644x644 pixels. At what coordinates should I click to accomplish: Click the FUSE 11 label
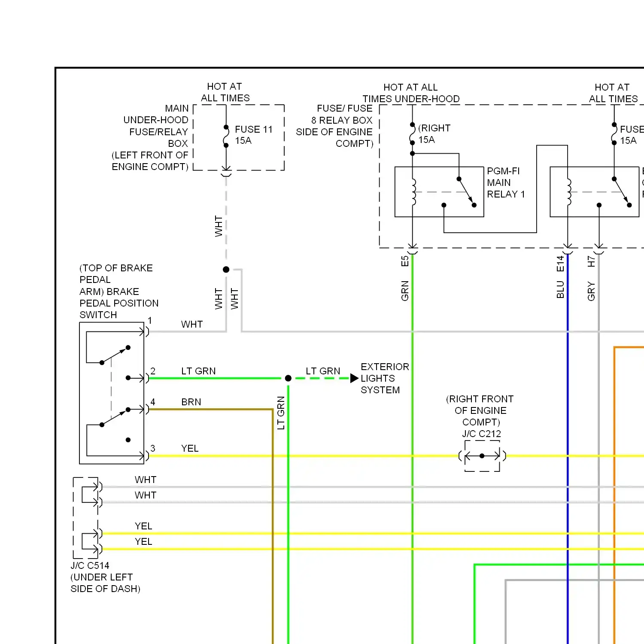[253, 129]
